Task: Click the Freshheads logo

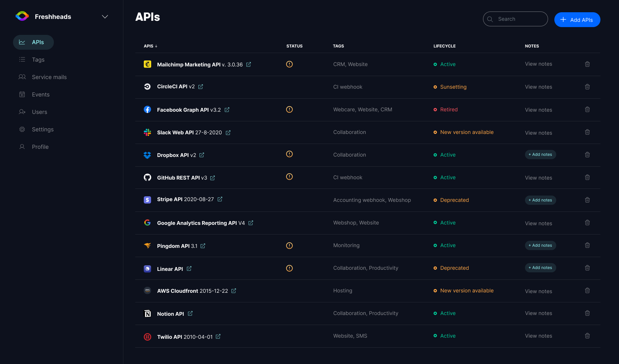Action: coord(22,16)
